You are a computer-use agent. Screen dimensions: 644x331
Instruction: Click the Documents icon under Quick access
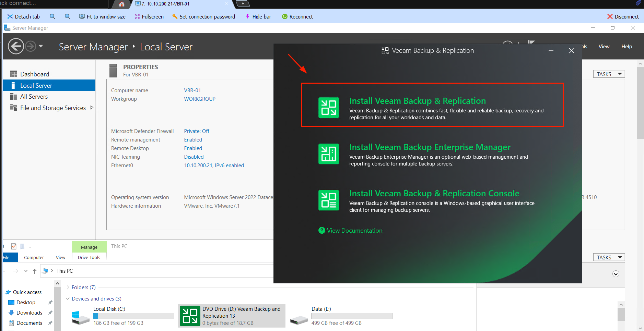[x=11, y=323]
